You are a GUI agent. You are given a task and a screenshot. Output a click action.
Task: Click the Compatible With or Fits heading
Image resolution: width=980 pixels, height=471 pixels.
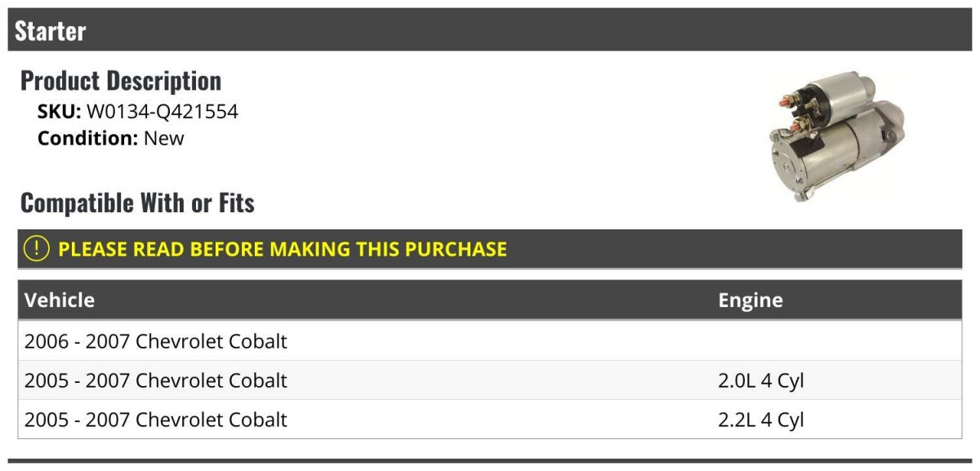tap(137, 202)
